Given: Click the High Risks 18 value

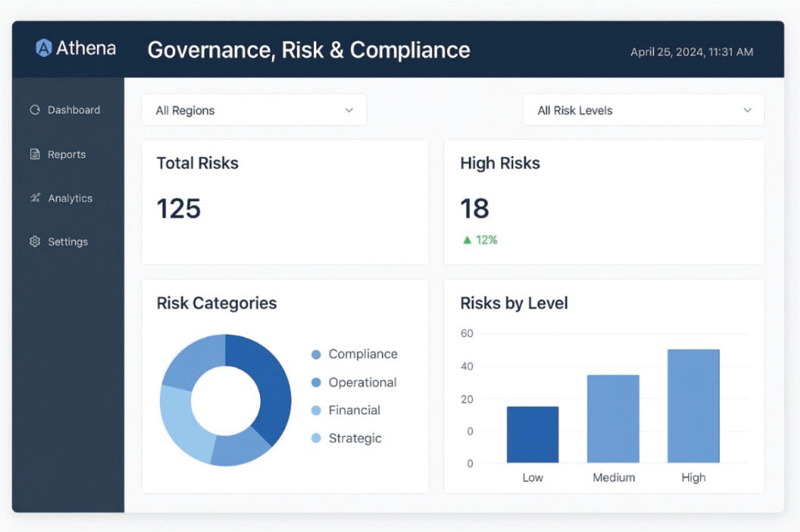Looking at the screenshot, I should tap(475, 209).
